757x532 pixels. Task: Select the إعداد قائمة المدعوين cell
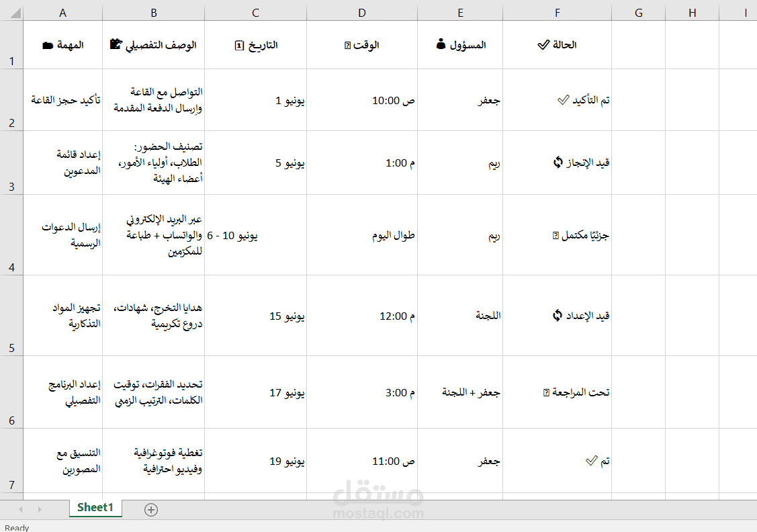[x=62, y=163]
